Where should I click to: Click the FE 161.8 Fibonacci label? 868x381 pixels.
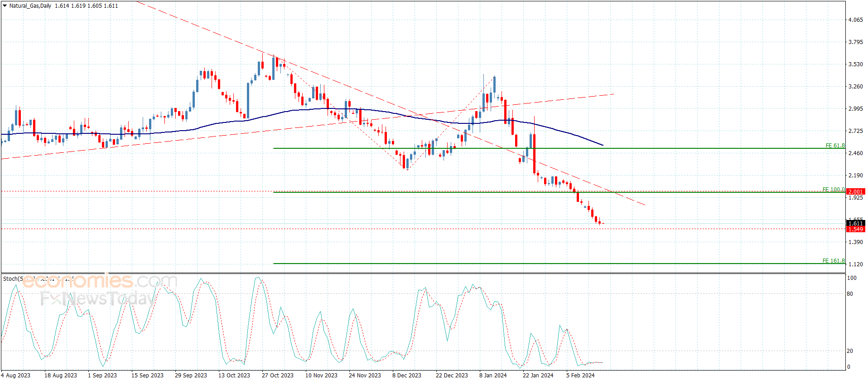point(833,261)
